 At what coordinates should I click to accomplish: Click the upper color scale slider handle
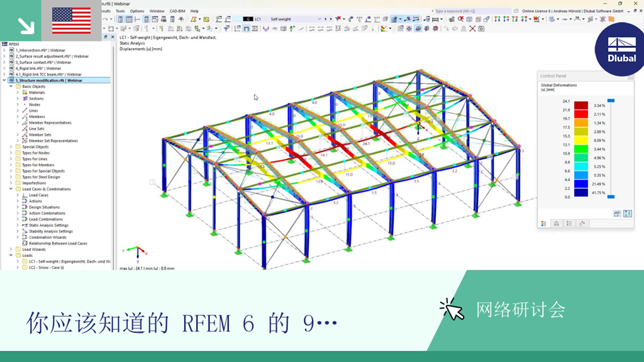pyautogui.click(x=611, y=101)
